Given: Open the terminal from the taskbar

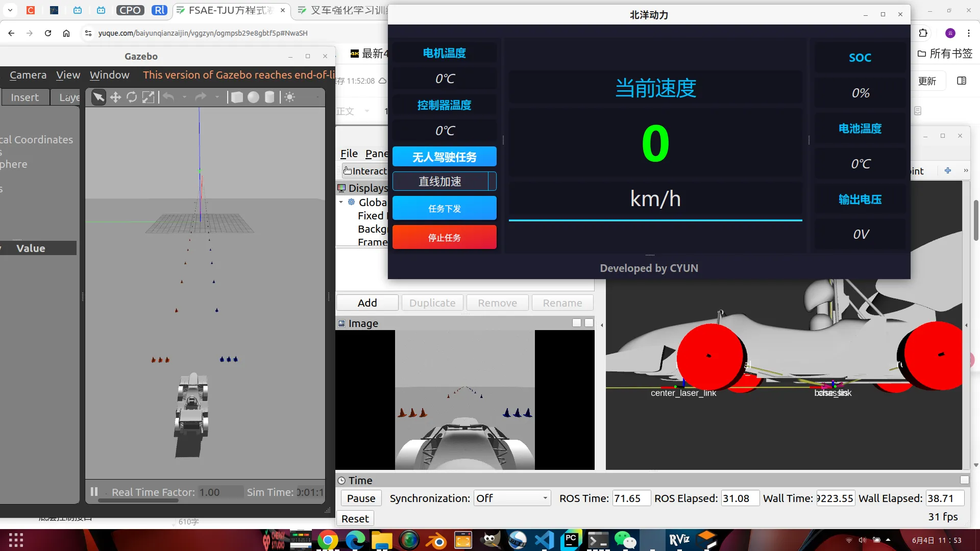Looking at the screenshot, I should (598, 540).
